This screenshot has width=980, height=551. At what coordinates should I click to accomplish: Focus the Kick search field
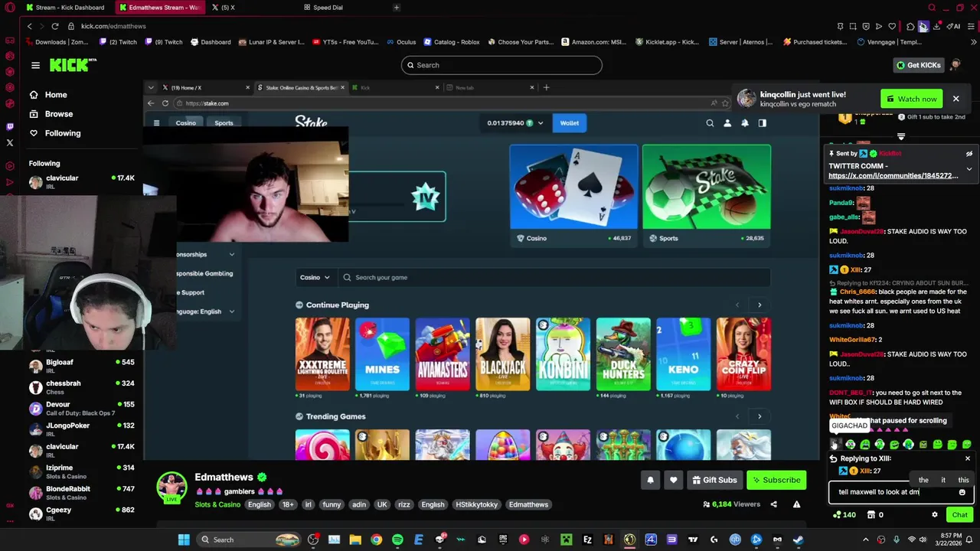click(501, 65)
